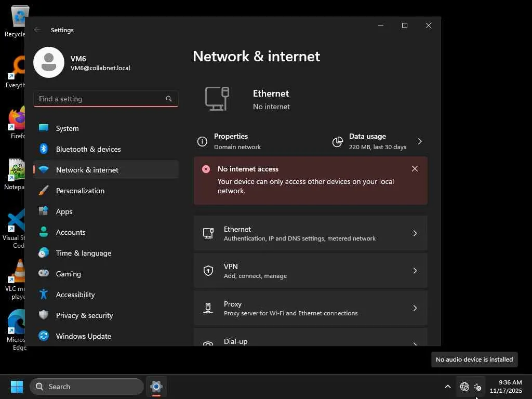The width and height of the screenshot is (532, 399).
Task: Open Ethernet Properties (Domain network)
Action: (x=231, y=141)
